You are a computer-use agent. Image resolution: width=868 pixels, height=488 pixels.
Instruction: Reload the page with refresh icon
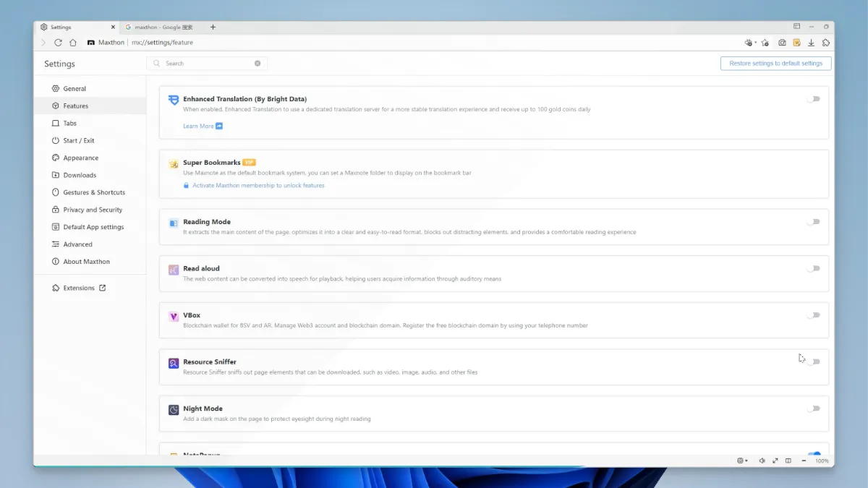pos(58,43)
